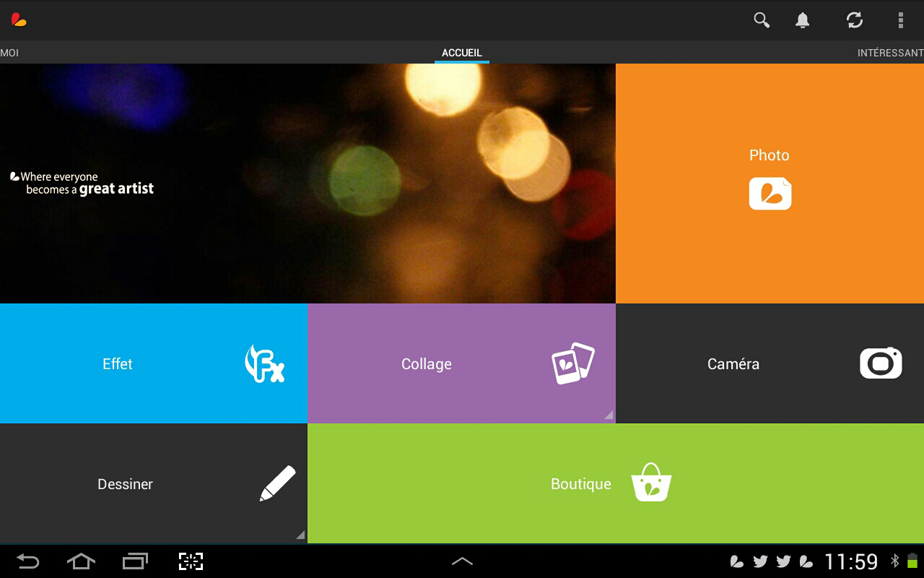Image resolution: width=924 pixels, height=578 pixels.
Task: Expand Collage tile corner triangle
Action: click(x=609, y=415)
